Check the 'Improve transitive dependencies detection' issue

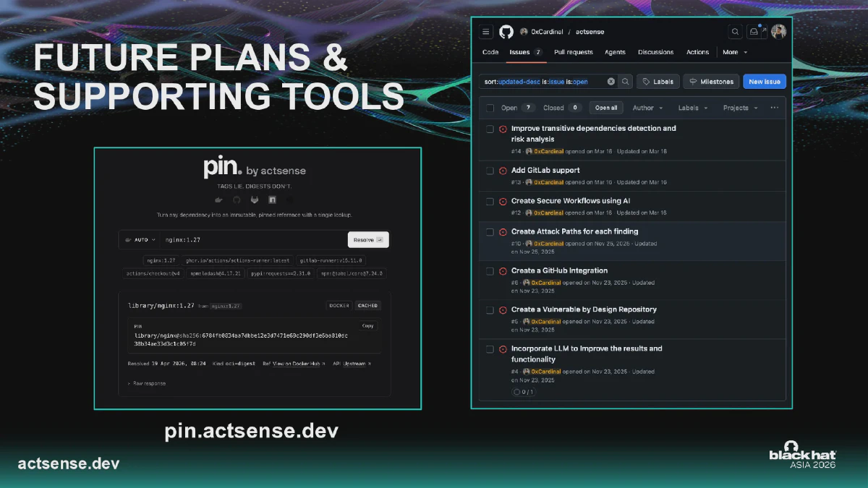pos(490,129)
